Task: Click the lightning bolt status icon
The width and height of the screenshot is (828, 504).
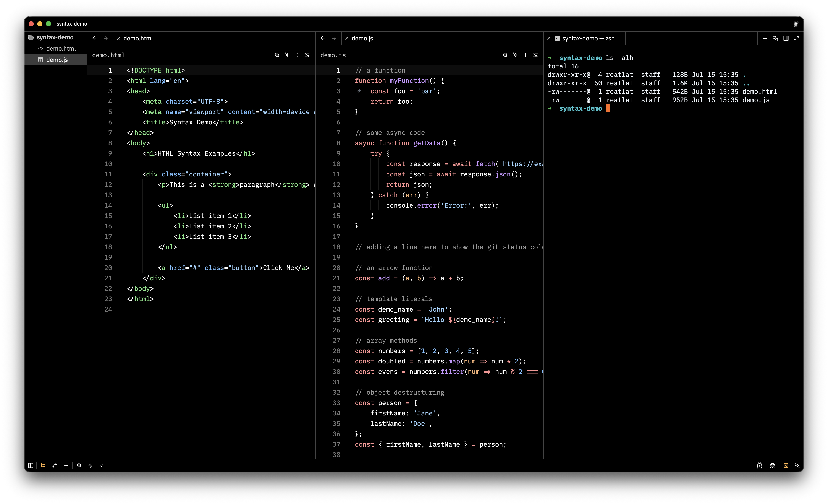Action: tap(90, 465)
